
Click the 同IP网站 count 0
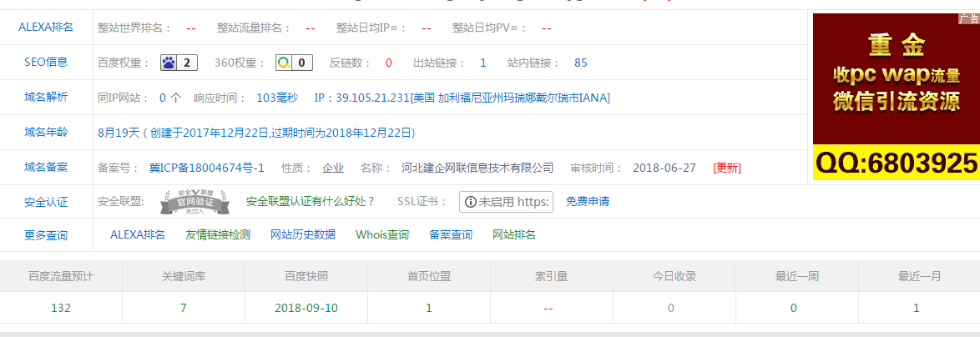[x=163, y=98]
